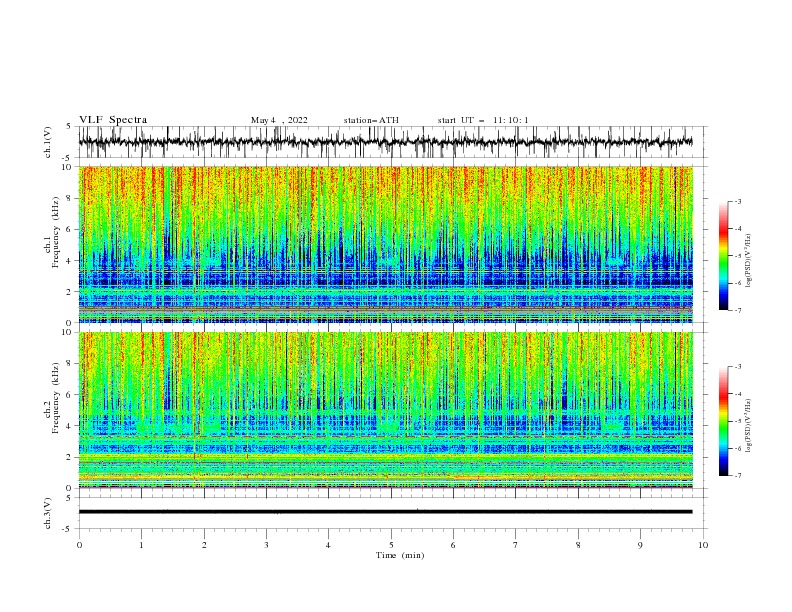Click the "5" tick on the time axis
The image size is (792, 612).
point(391,545)
